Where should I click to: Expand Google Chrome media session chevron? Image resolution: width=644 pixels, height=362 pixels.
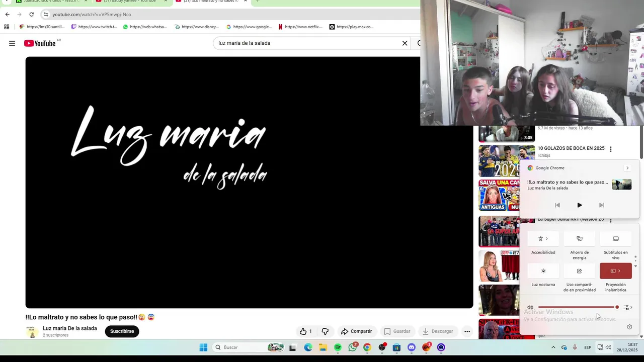627,168
